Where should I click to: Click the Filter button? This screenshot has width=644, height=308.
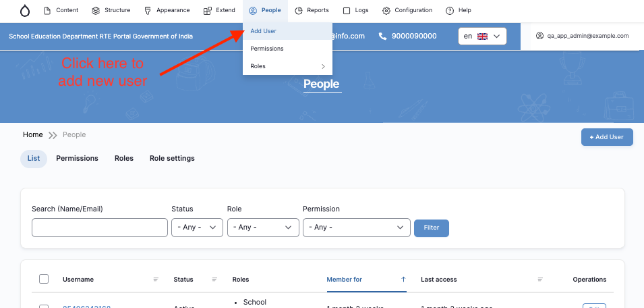tap(432, 228)
